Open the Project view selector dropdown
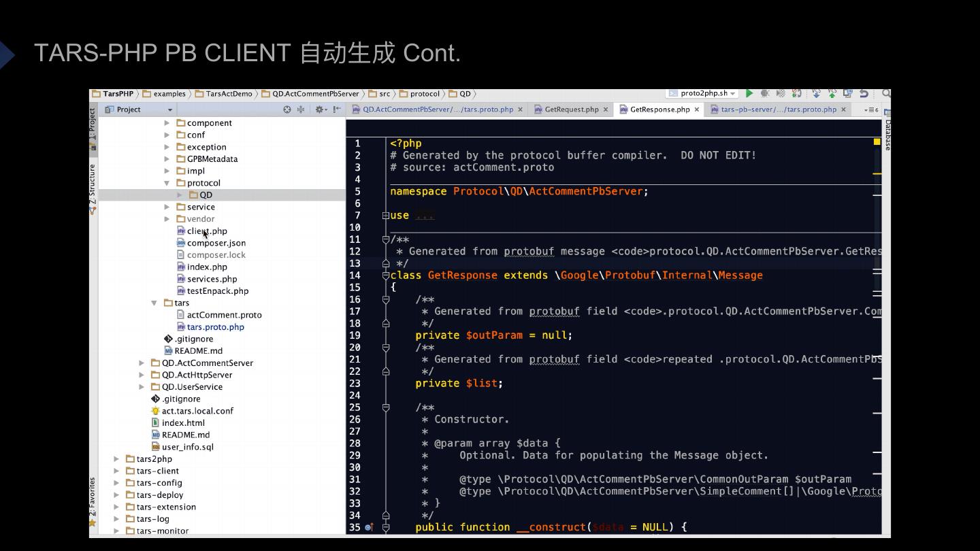The image size is (980, 551). [169, 110]
